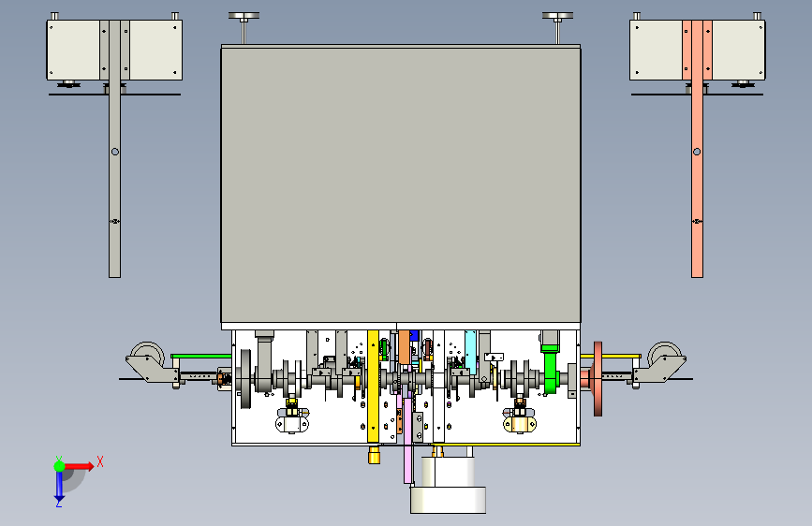
Task: Select the orange block at the base center
Action: [x=404, y=347]
